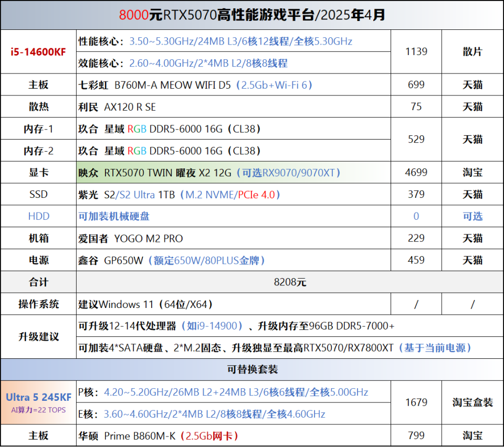The height and width of the screenshot is (447, 504).
Task: Select 爱国者 YOGO M2 PRO case cell
Action: coord(234,238)
